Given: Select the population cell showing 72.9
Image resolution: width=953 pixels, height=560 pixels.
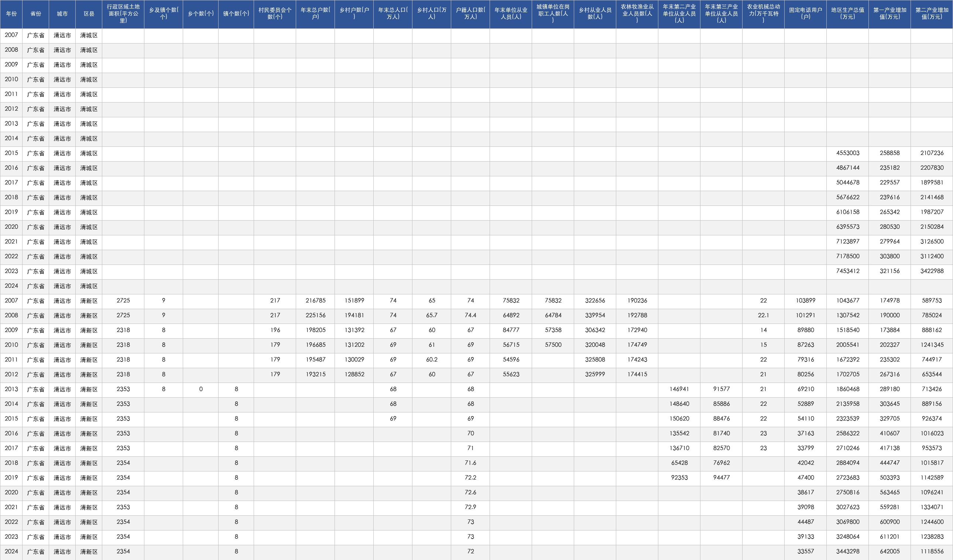Looking at the screenshot, I should [x=470, y=507].
